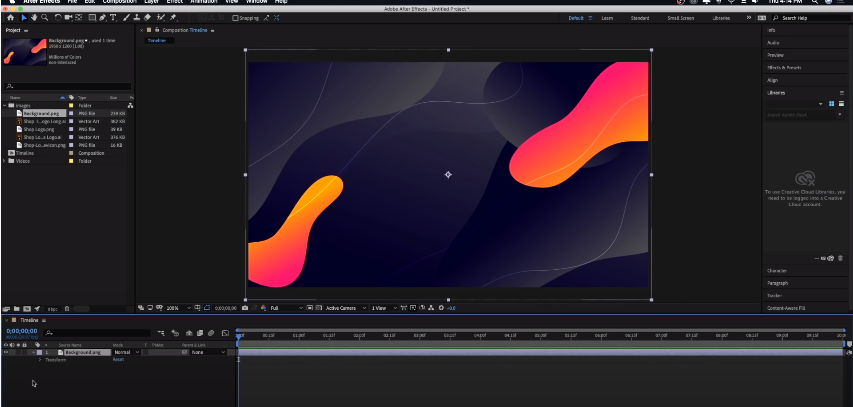The image size is (853, 407).
Task: Hide the Background.png layer with eye toggle
Action: 5,352
